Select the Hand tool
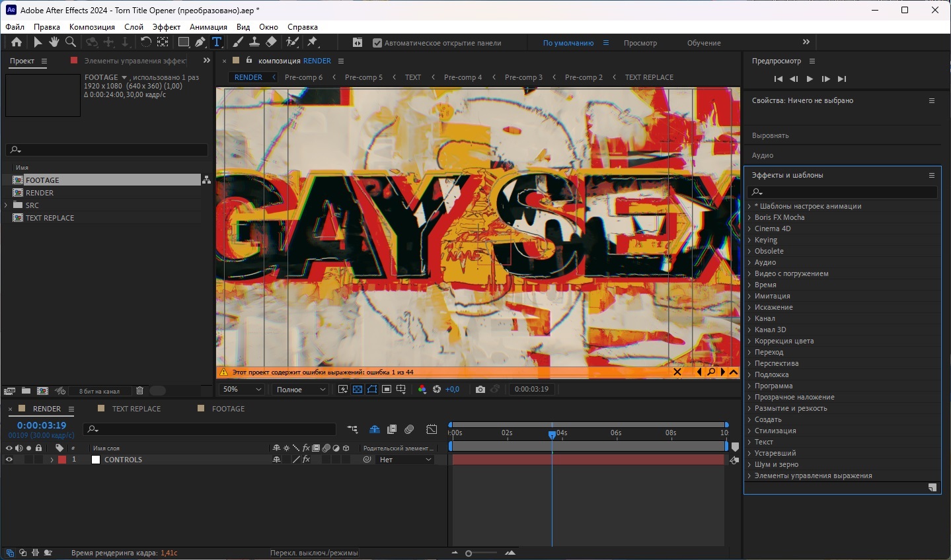Image resolution: width=951 pixels, height=560 pixels. [x=54, y=42]
